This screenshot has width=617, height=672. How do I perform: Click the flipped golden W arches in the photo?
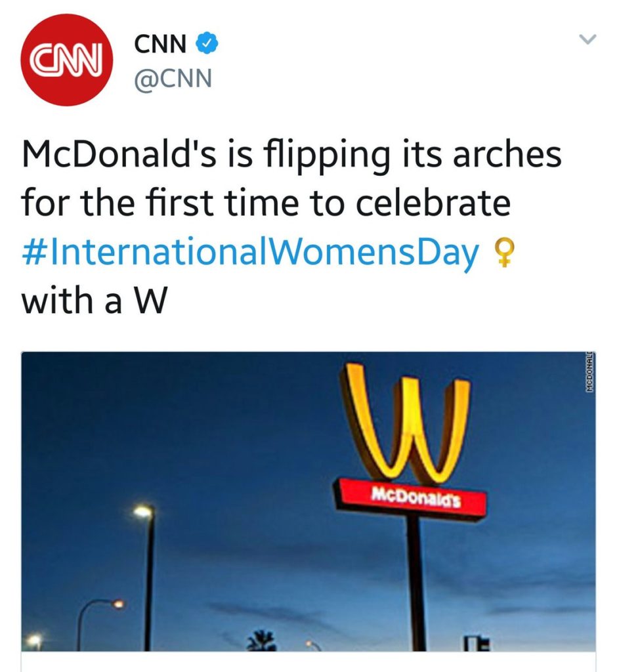tap(404, 423)
